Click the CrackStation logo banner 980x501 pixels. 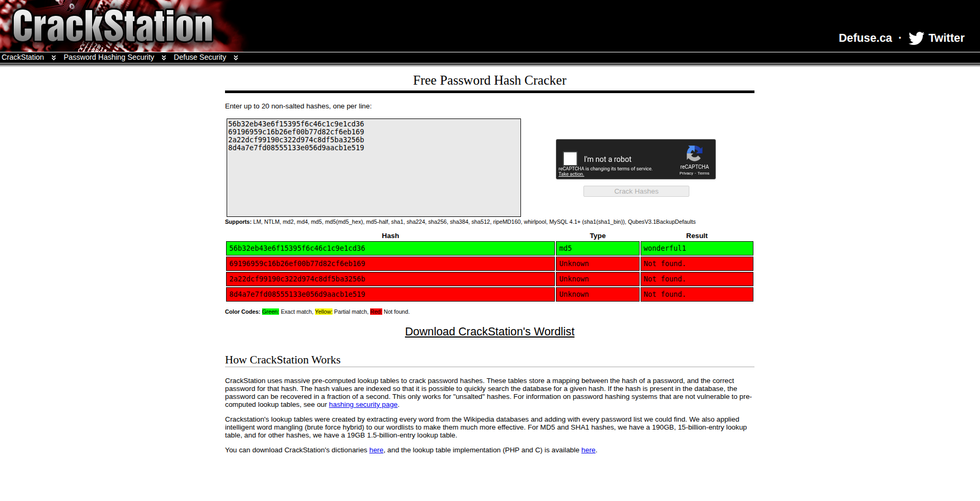tap(113, 26)
